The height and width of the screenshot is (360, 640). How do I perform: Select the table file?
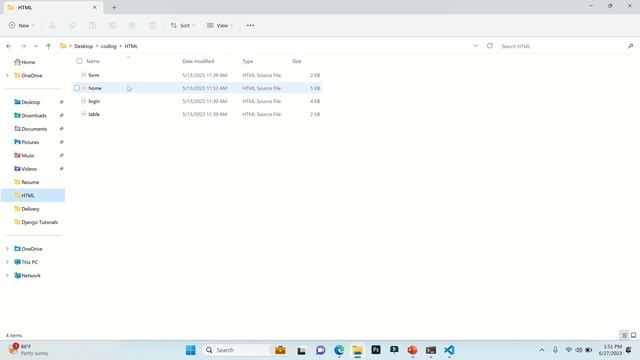tap(198, 114)
